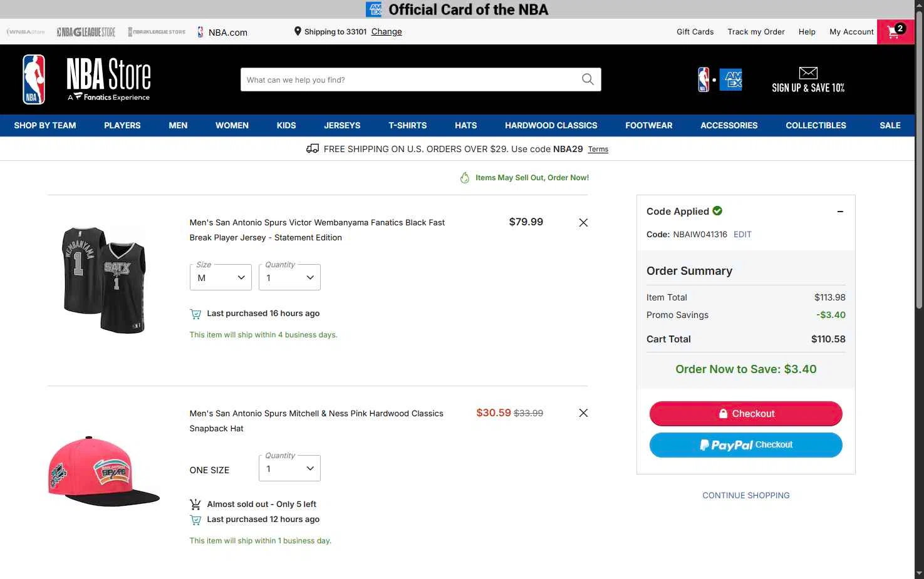Collapse the Code Applied section
The width and height of the screenshot is (924, 579).
coord(840,212)
